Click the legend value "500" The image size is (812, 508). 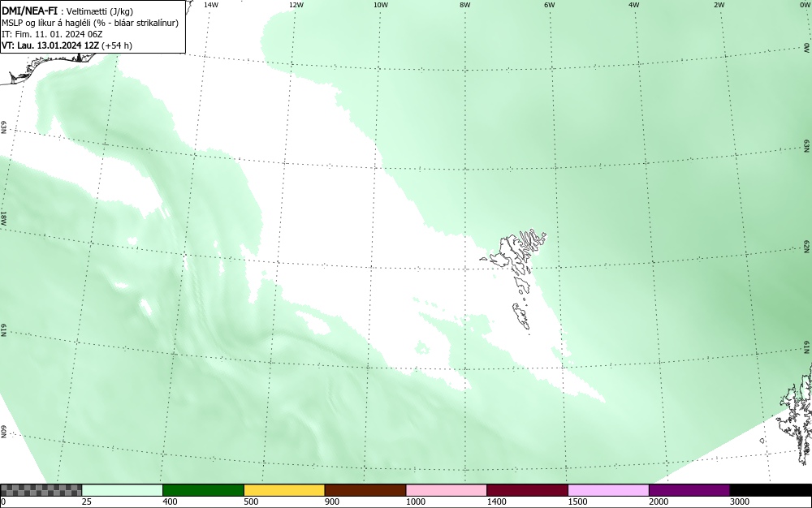point(251,502)
